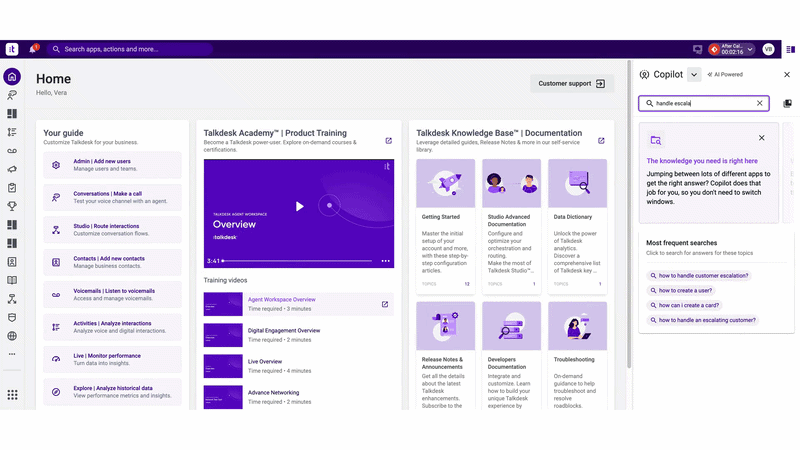Open the activities list icon in sidebar
Viewport: 800px width, 450px height.
click(x=12, y=132)
